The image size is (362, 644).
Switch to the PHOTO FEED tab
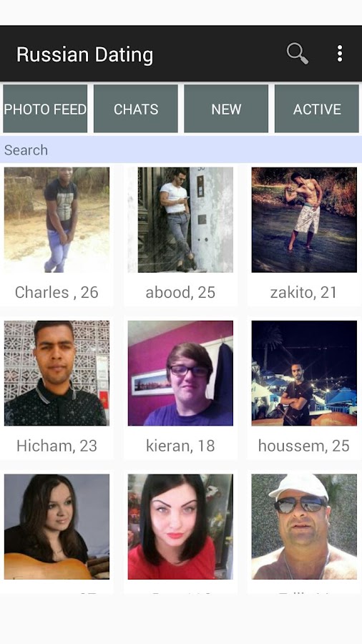click(x=45, y=109)
